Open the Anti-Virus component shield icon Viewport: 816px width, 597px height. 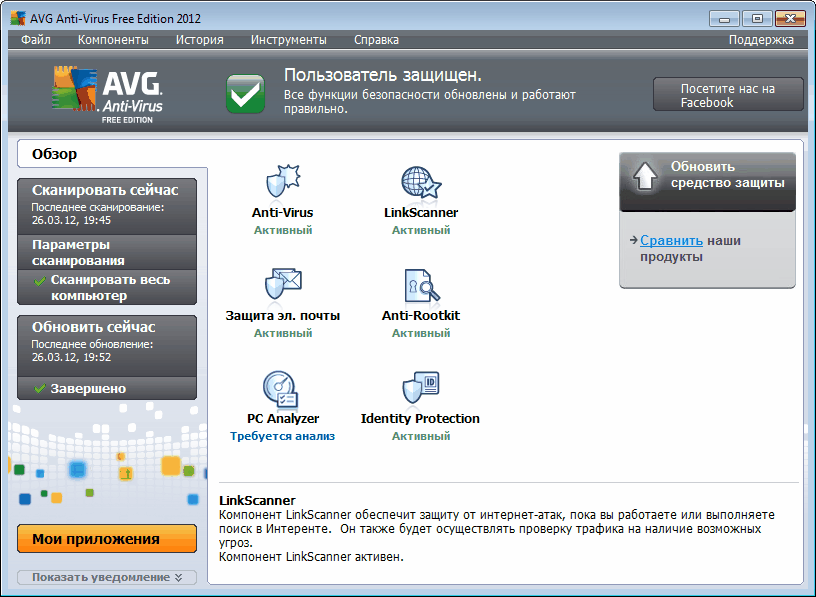click(283, 182)
